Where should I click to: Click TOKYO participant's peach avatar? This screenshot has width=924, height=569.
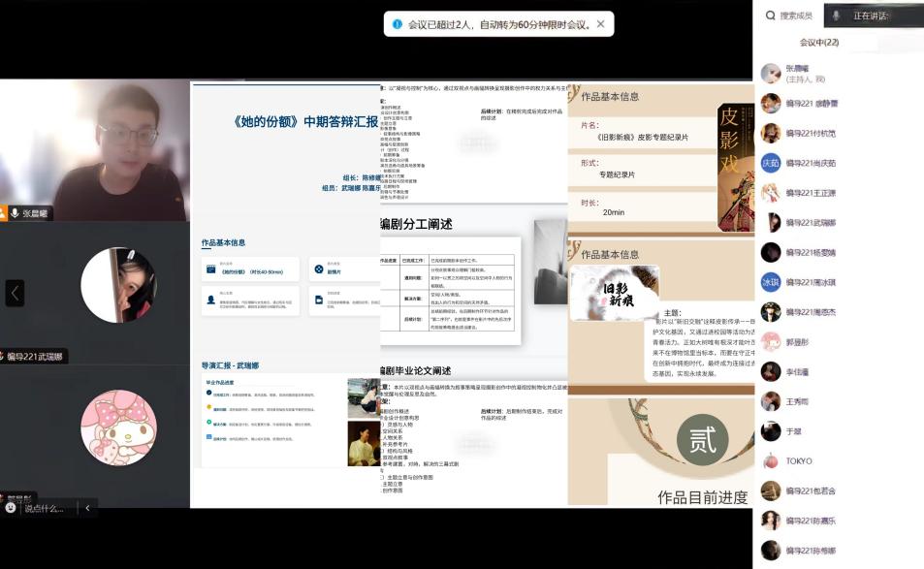click(x=771, y=460)
